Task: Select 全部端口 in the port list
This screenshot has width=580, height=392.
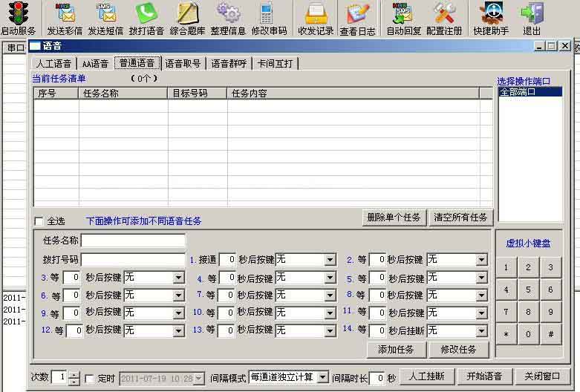Action: (x=530, y=92)
